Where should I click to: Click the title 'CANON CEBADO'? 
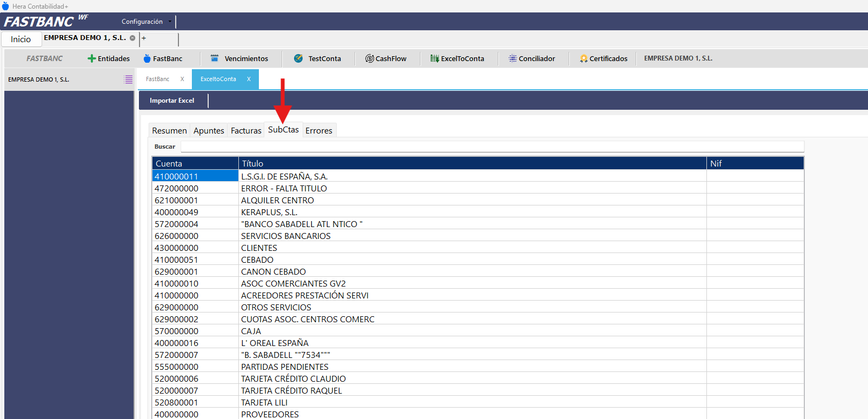(273, 271)
